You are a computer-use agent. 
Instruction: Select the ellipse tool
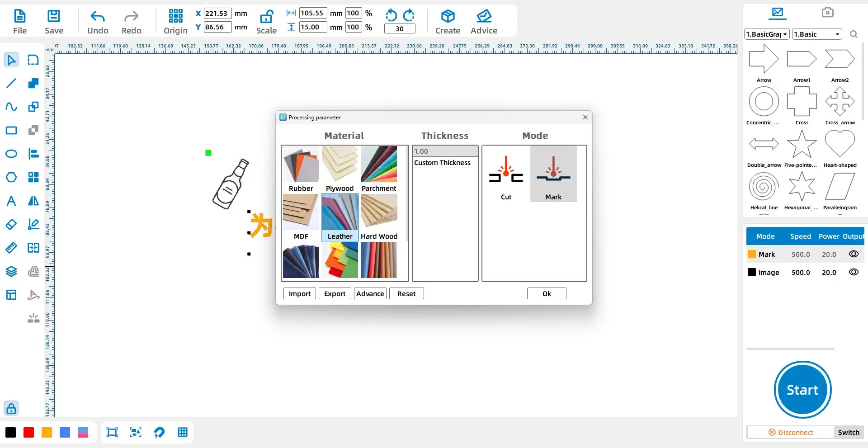click(x=11, y=154)
